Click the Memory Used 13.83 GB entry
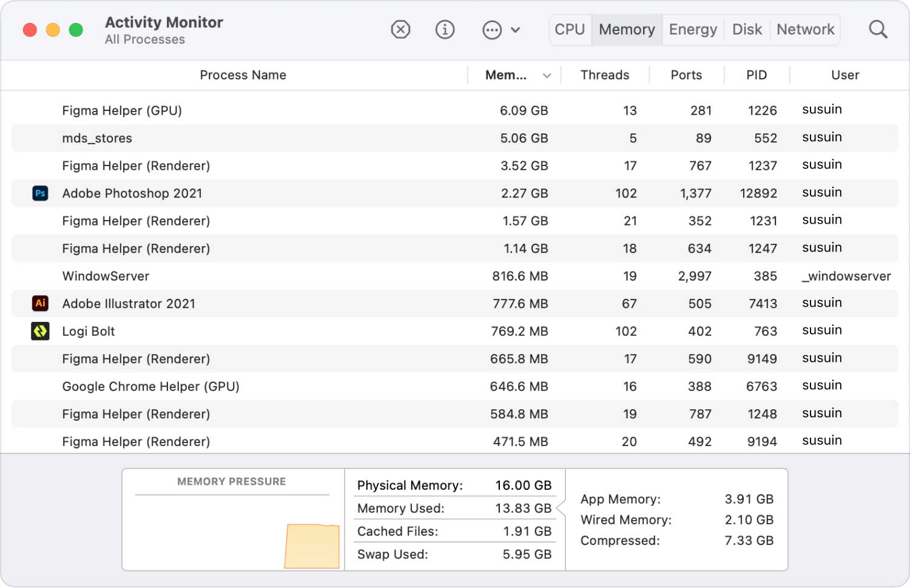The height and width of the screenshot is (588, 910). click(x=454, y=508)
